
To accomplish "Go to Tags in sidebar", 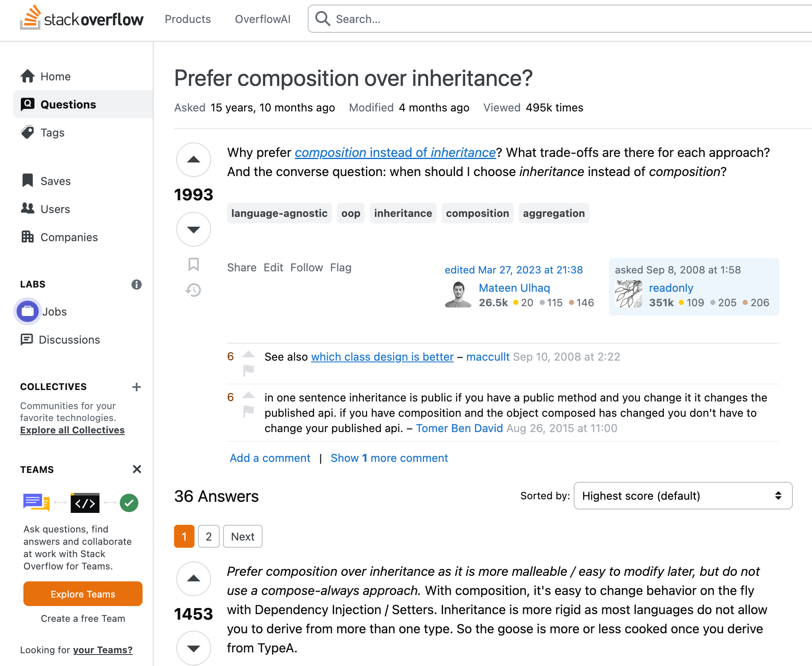I will pos(52,133).
